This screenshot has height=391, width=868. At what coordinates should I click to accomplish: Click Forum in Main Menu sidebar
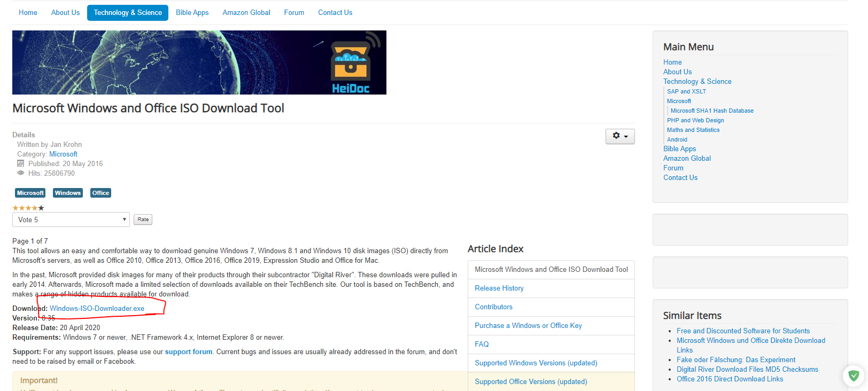673,168
